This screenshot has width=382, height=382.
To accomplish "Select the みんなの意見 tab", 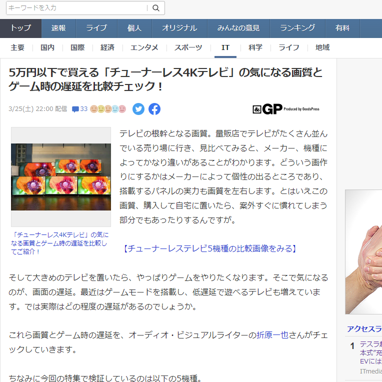I will pyautogui.click(x=239, y=28).
